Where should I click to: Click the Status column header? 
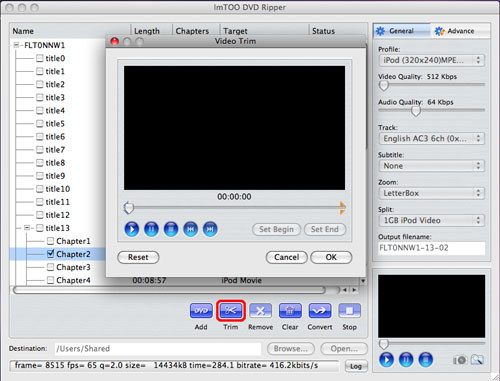338,31
